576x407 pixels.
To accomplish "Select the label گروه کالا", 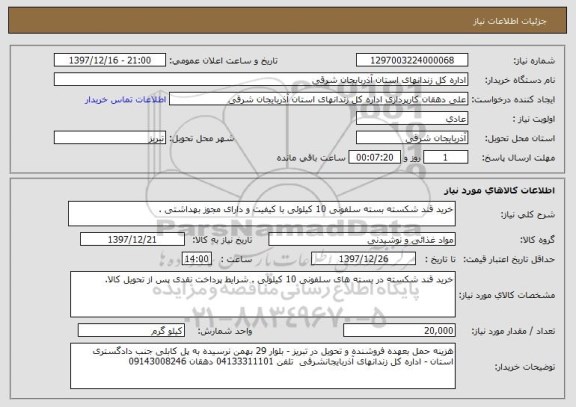I will pos(537,240).
